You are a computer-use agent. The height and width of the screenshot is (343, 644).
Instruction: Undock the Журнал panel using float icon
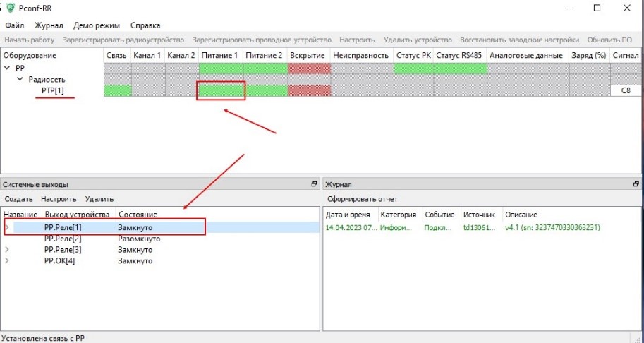tap(636, 184)
